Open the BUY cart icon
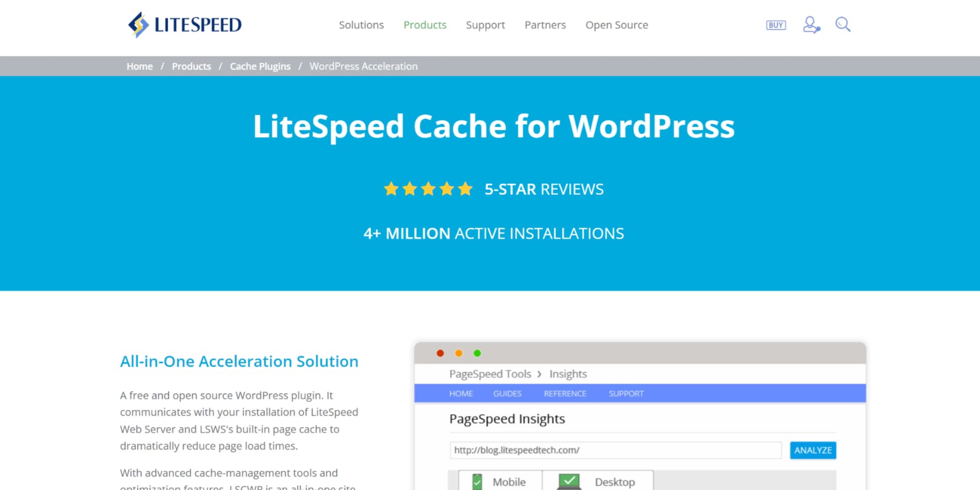This screenshot has height=490, width=980. [x=775, y=24]
